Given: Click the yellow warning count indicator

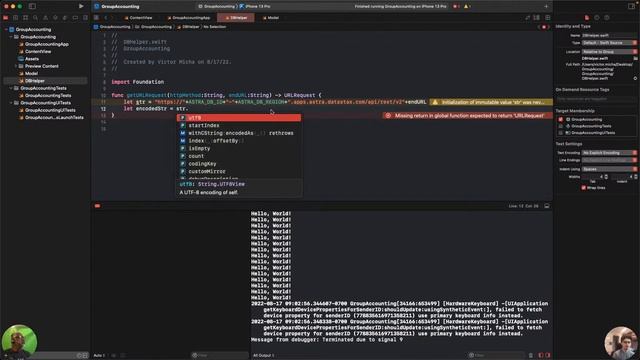Looking at the screenshot, I should coord(467,6).
